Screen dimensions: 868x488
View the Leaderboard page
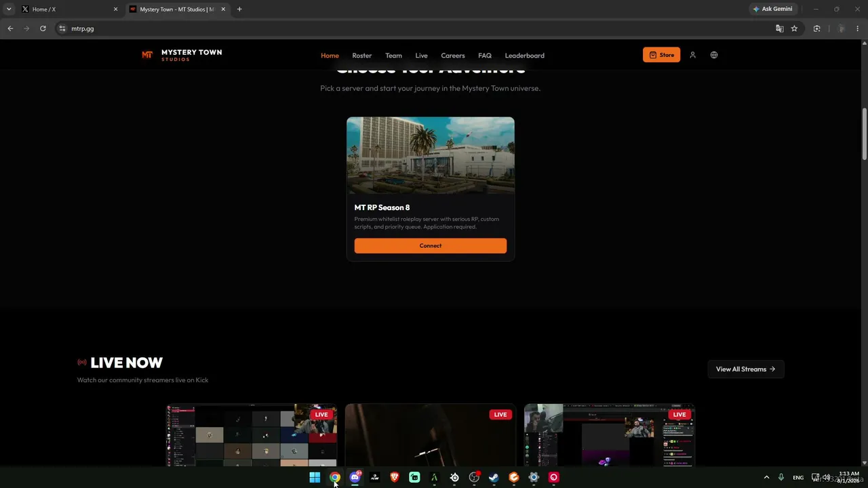[x=525, y=56]
